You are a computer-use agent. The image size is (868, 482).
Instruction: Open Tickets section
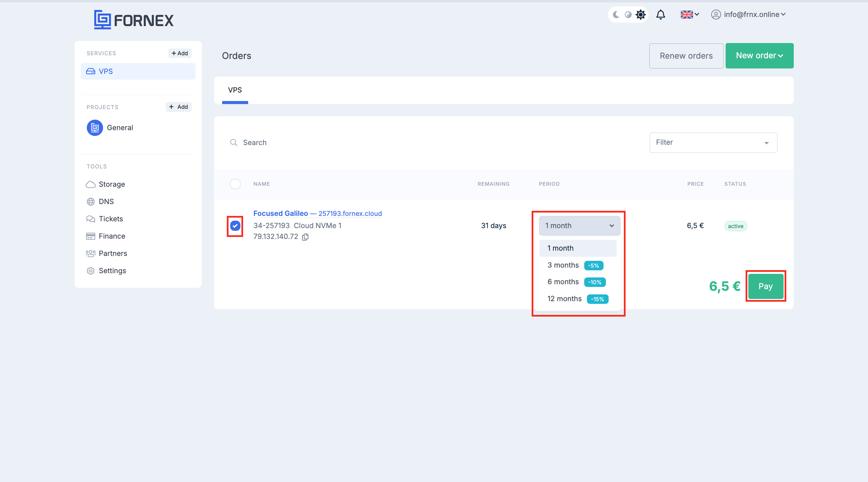point(104,219)
